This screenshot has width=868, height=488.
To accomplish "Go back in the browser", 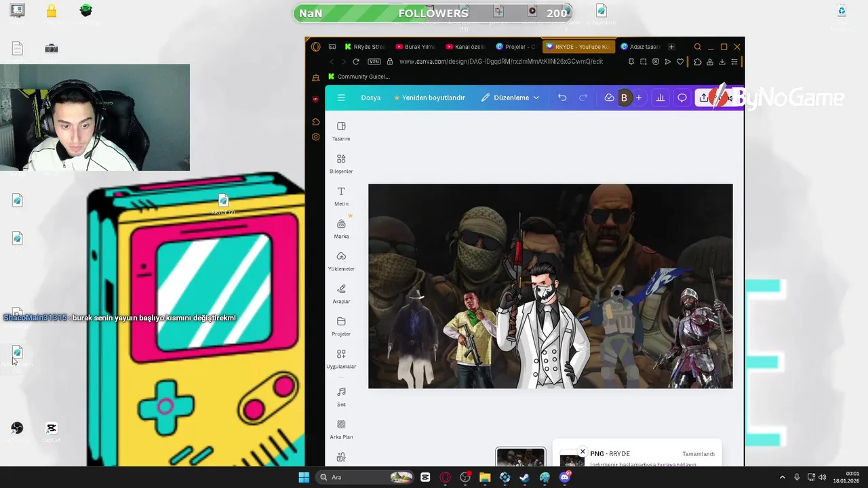I will click(x=332, y=62).
